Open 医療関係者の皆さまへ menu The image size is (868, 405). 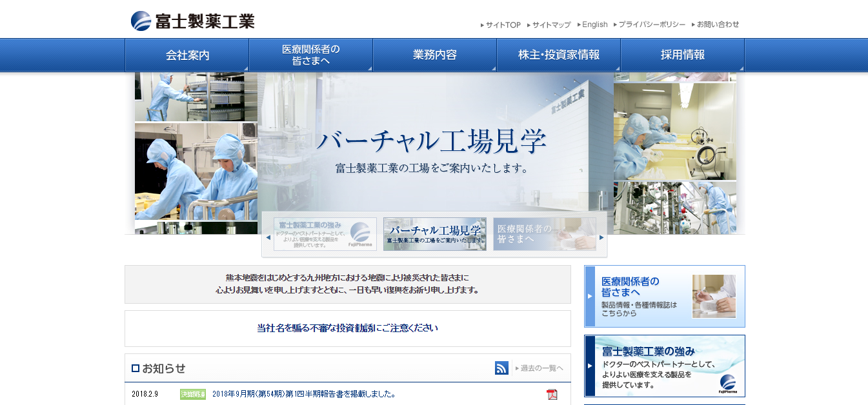[311, 55]
